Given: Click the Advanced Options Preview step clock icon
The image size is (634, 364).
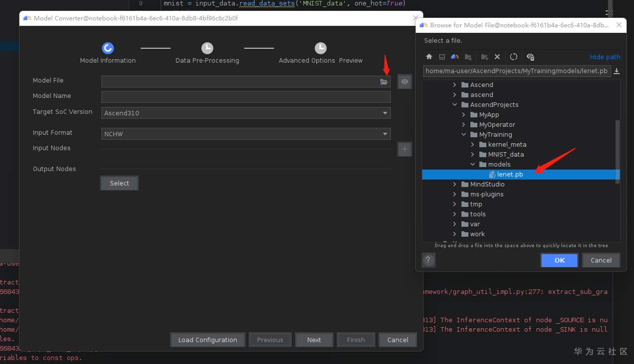Looking at the screenshot, I should [x=321, y=48].
